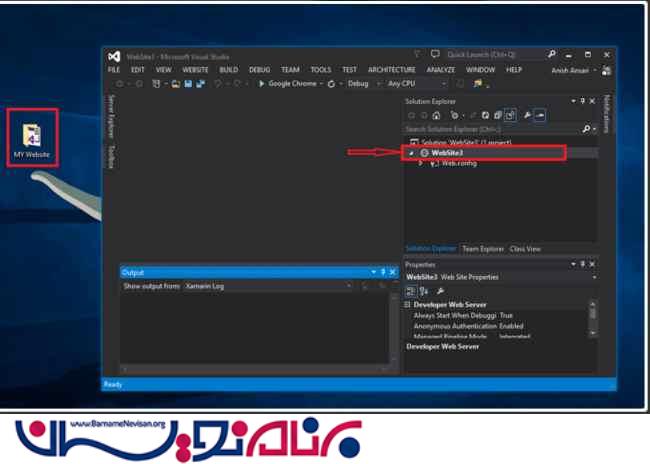
Task: Click the feedback speech bubble icon
Action: coord(435,54)
